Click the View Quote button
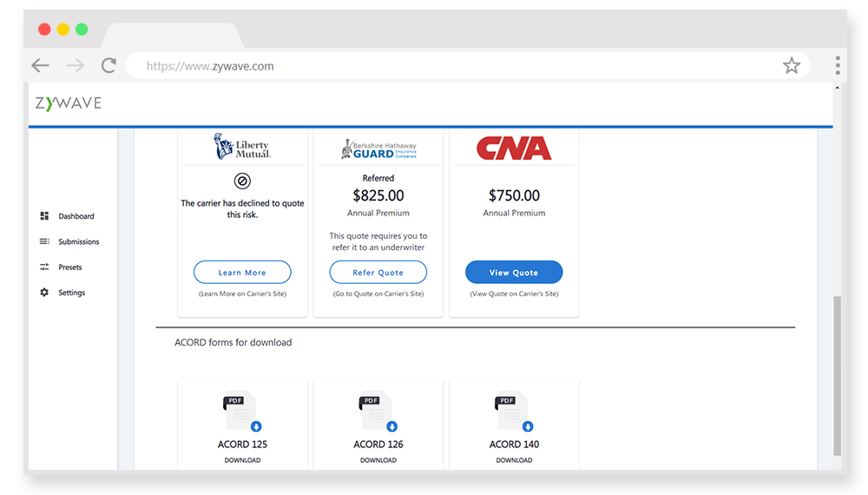The image size is (868, 495). click(x=514, y=273)
